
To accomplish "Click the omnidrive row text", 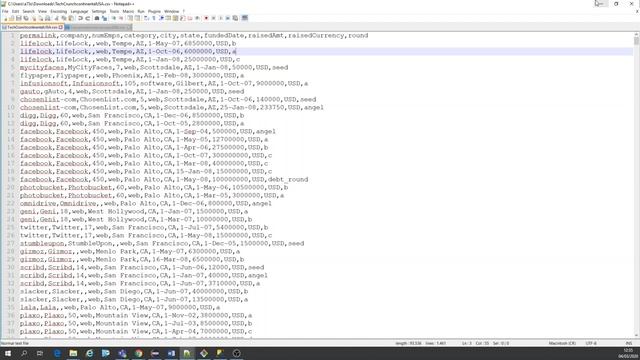I will 146,203.
